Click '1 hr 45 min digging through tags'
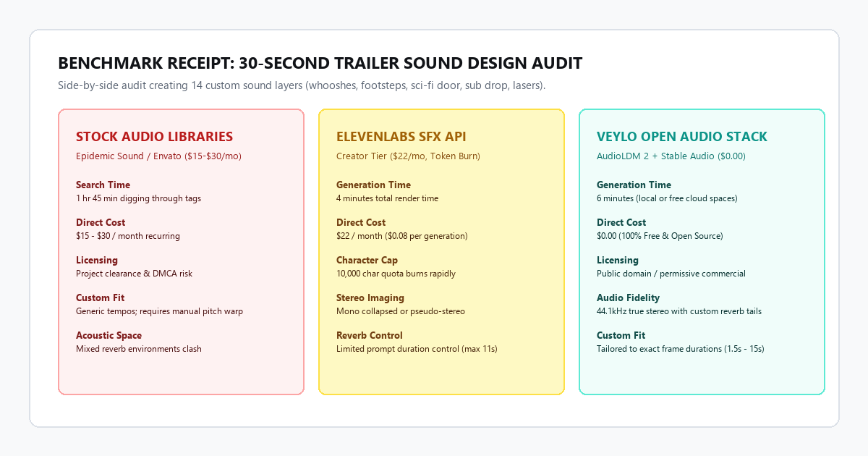The height and width of the screenshot is (456, 868). pos(138,198)
